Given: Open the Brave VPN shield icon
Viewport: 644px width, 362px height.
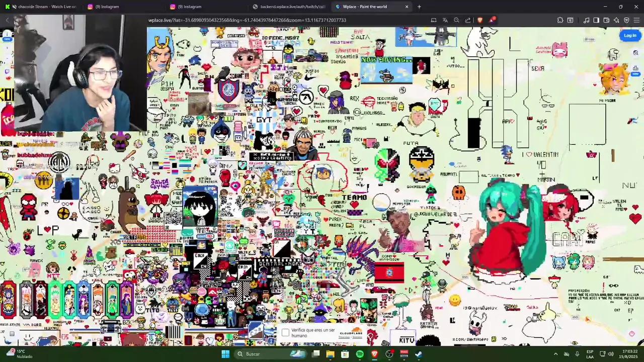Looking at the screenshot, I should point(626,20).
